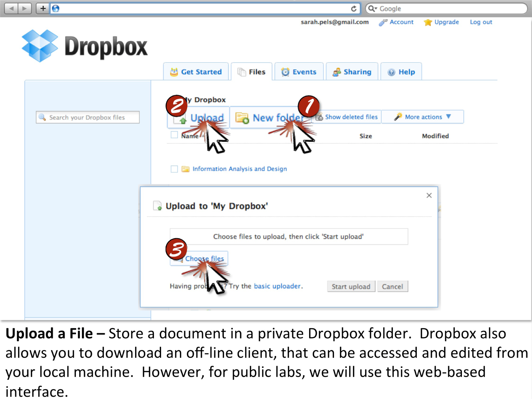The image size is (532, 399).
Task: Click the Dropbox box logo
Action: (40, 46)
